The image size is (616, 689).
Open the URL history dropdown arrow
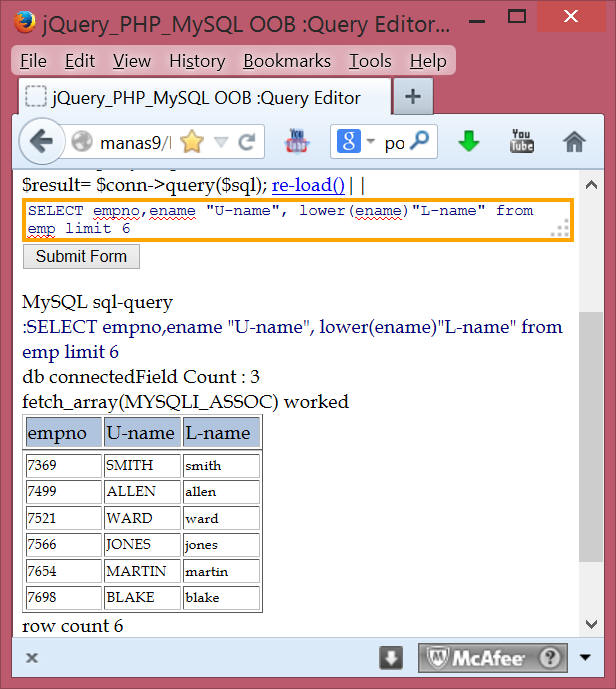tap(221, 142)
